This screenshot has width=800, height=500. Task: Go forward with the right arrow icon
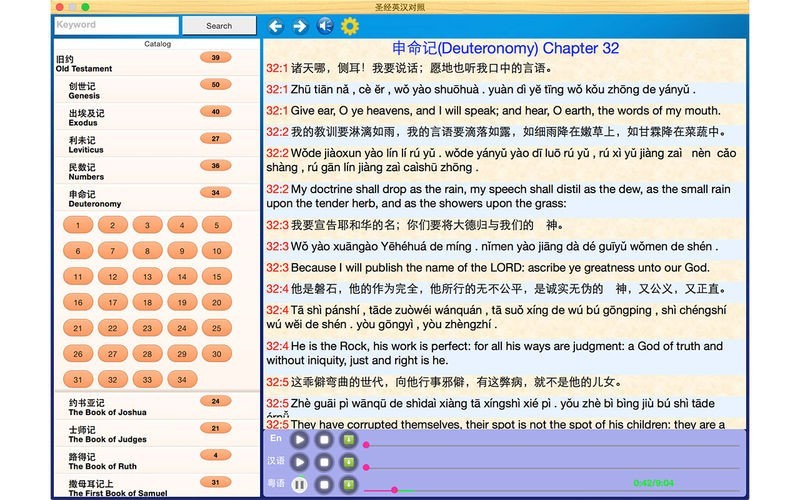click(299, 26)
